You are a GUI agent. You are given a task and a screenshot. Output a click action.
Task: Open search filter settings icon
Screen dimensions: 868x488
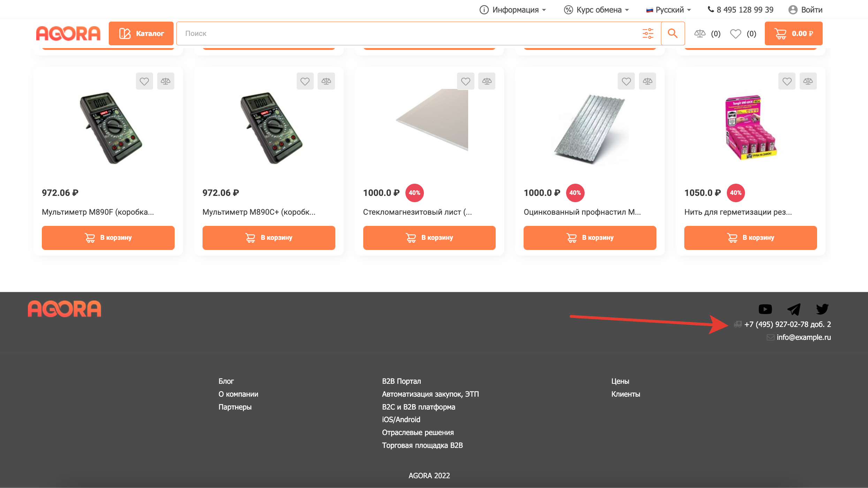[648, 33]
